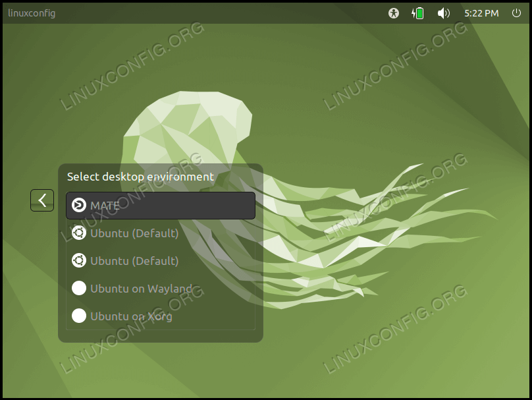Click the battery status icon

coord(417,13)
